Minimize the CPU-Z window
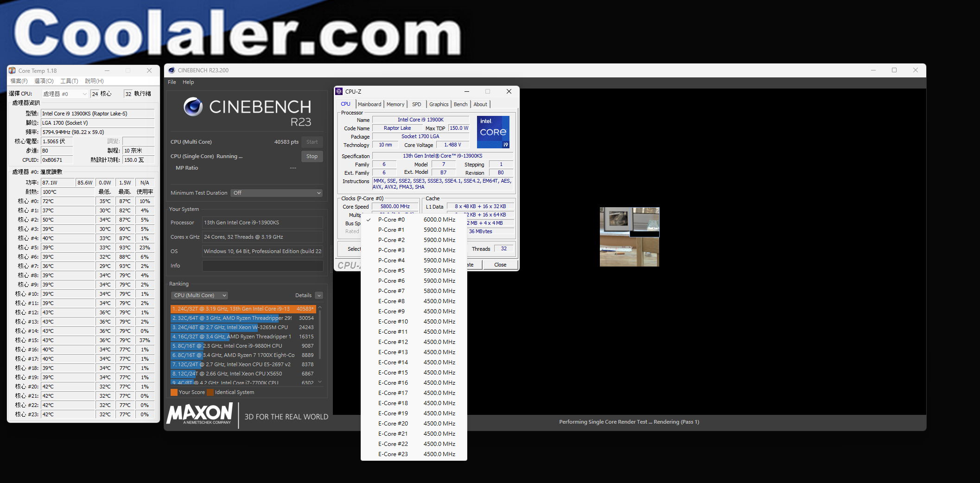Viewport: 980px width, 483px height. click(466, 91)
